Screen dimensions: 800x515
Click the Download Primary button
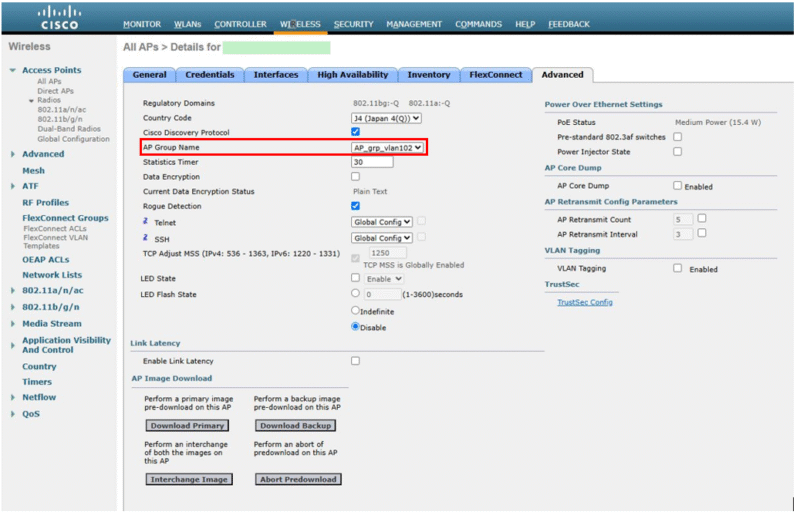[187, 426]
